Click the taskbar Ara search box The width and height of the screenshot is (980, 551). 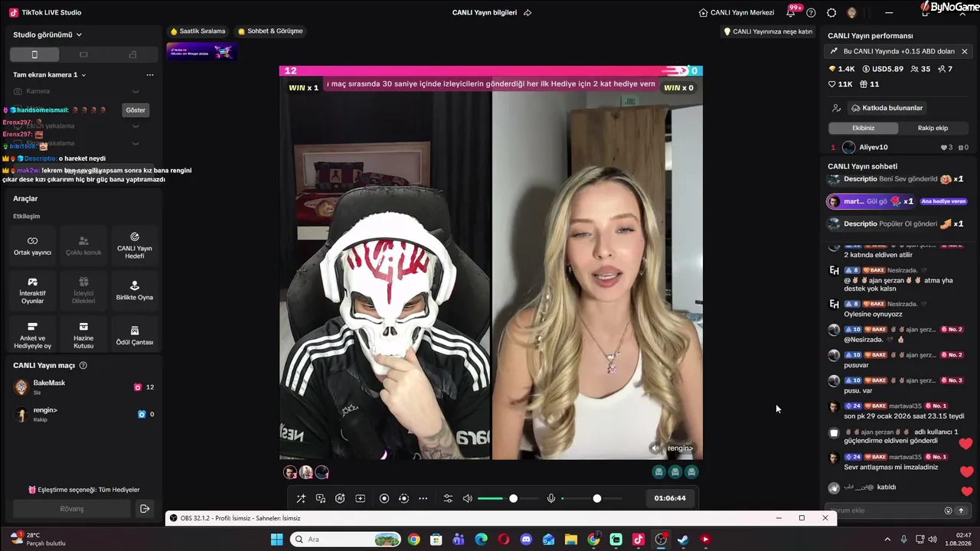click(345, 540)
